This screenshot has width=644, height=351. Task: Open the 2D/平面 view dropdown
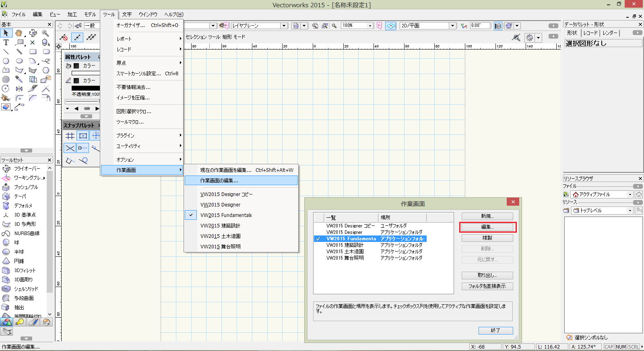pyautogui.click(x=452, y=26)
